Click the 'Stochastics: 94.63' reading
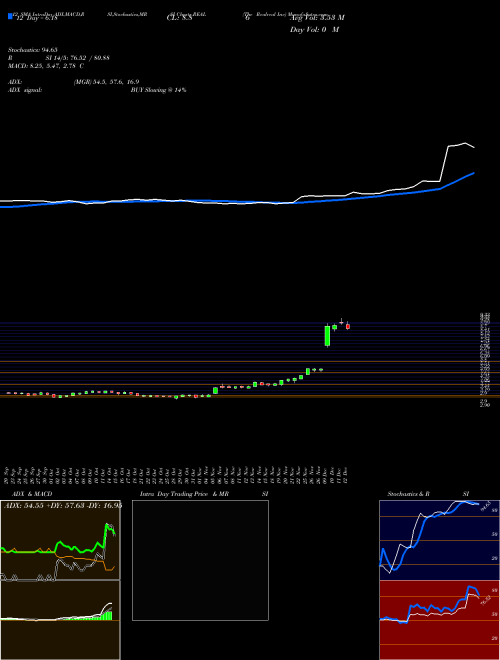This screenshot has height=660, width=500. coord(32,50)
